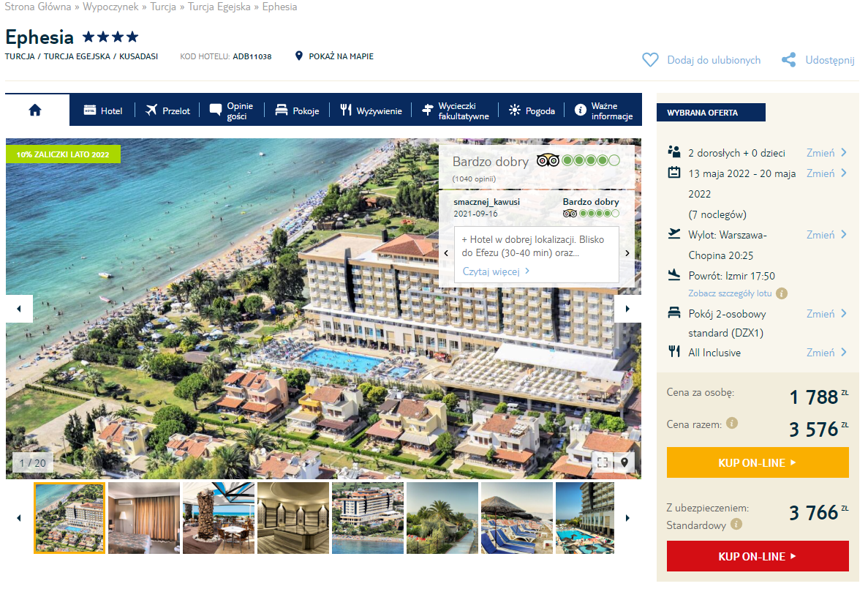868x589 pixels.
Task: Open the Pogoda tab
Action: pyautogui.click(x=532, y=110)
